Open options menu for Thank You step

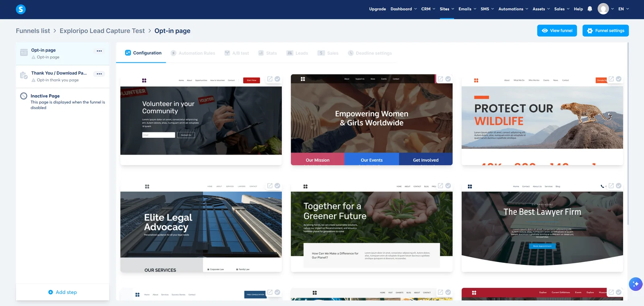(x=99, y=74)
